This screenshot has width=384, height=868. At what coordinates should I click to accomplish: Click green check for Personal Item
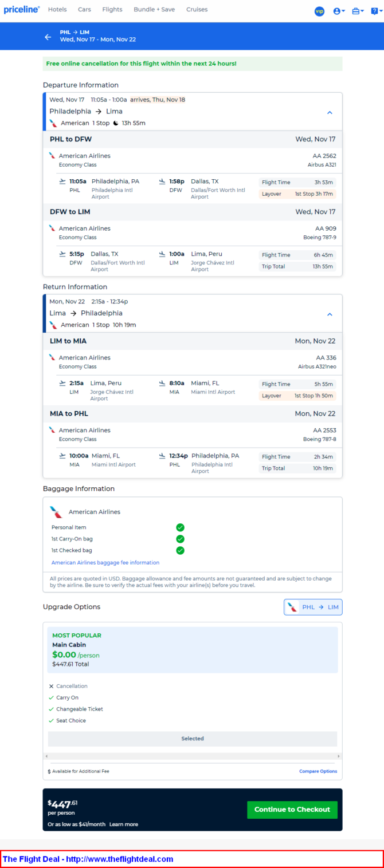click(180, 527)
